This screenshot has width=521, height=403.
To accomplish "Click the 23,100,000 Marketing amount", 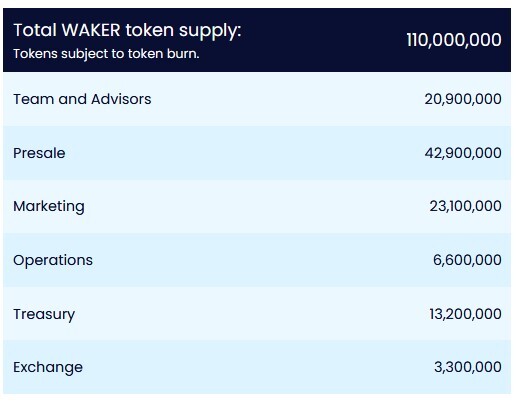I will pyautogui.click(x=465, y=206).
